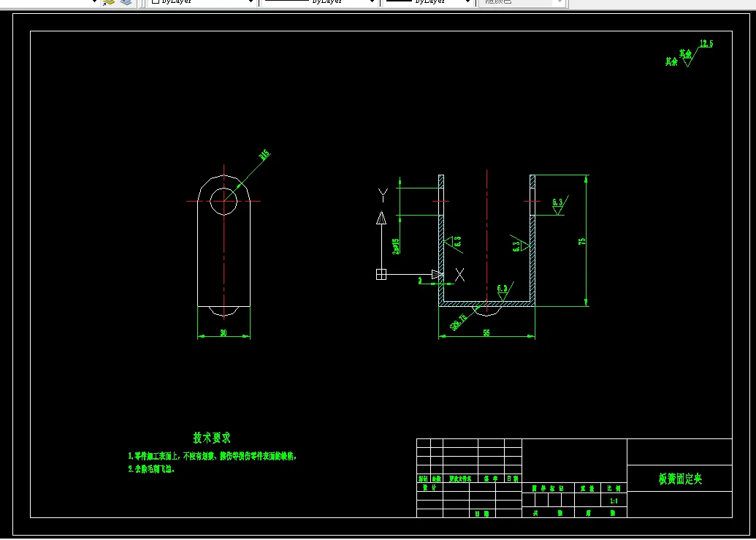Select the 标记 title block cell

tap(424, 479)
